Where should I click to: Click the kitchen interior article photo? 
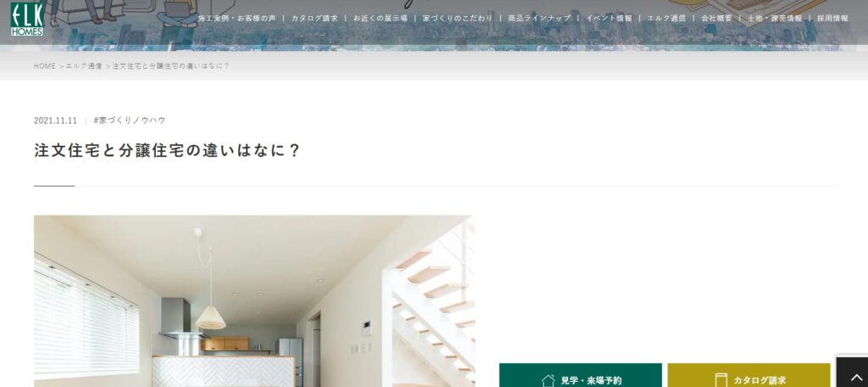pyautogui.click(x=254, y=301)
